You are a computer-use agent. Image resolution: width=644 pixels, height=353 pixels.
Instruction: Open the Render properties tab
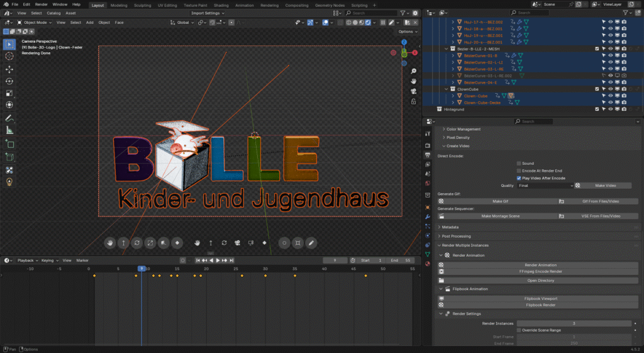click(x=428, y=145)
